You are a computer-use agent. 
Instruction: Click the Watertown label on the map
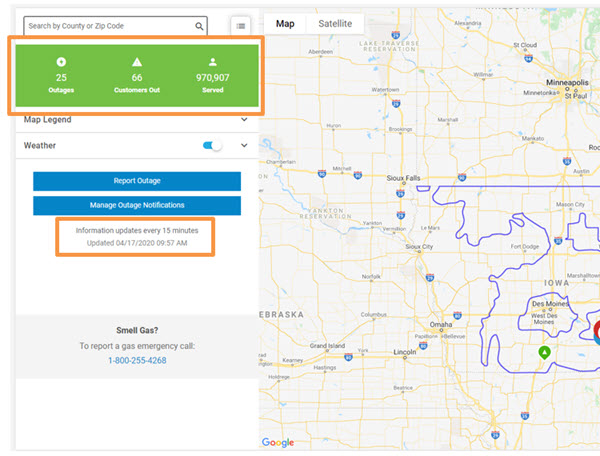pos(385,90)
